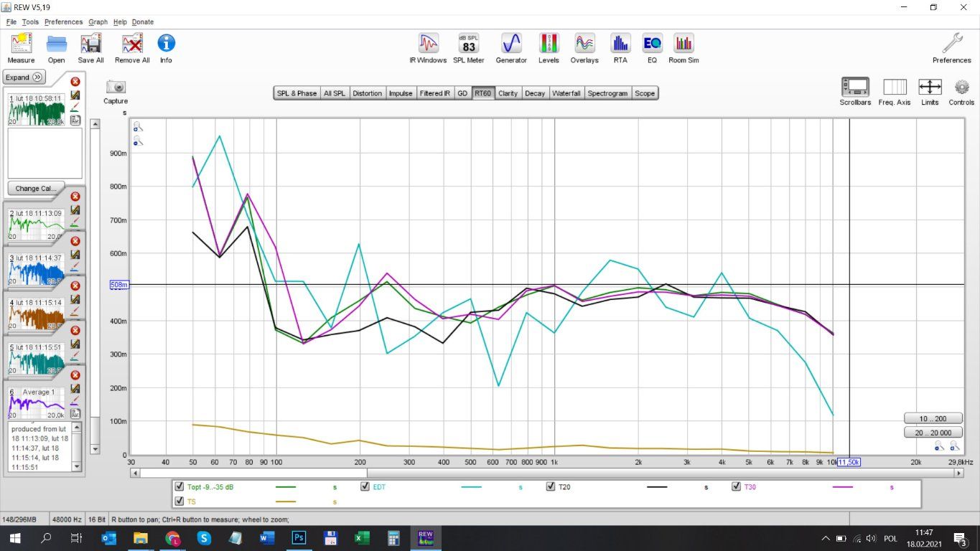This screenshot has width=980, height=551.
Task: Open the Donate menu
Action: 143,22
